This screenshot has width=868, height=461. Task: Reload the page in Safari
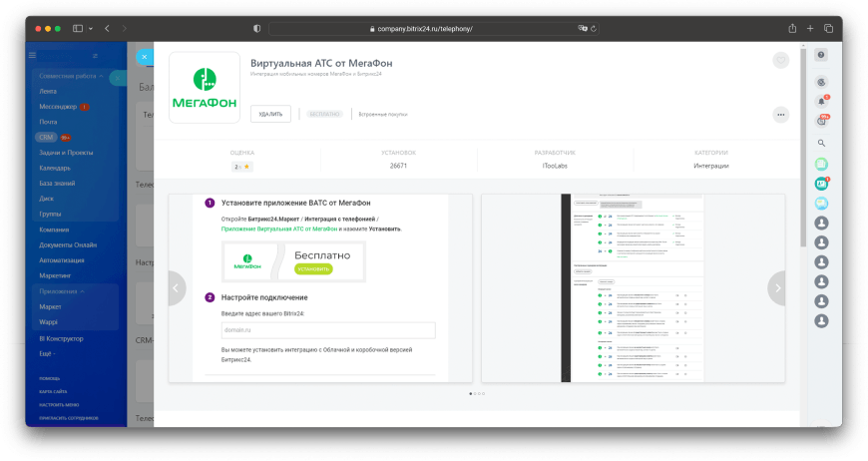594,29
